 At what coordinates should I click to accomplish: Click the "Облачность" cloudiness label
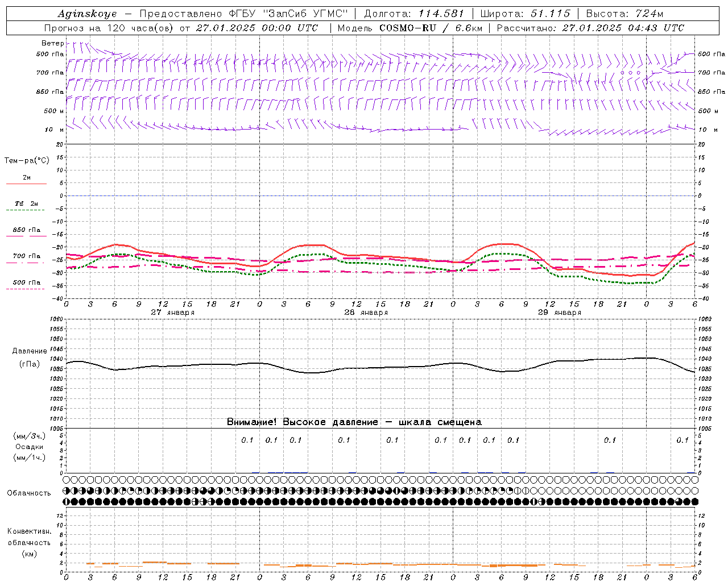click(x=29, y=493)
